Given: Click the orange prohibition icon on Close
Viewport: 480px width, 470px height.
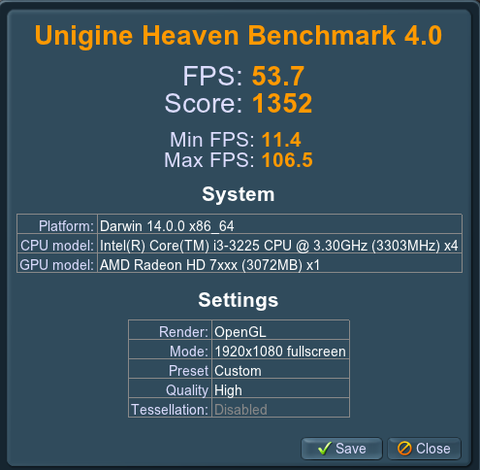Looking at the screenshot, I should point(404,448).
